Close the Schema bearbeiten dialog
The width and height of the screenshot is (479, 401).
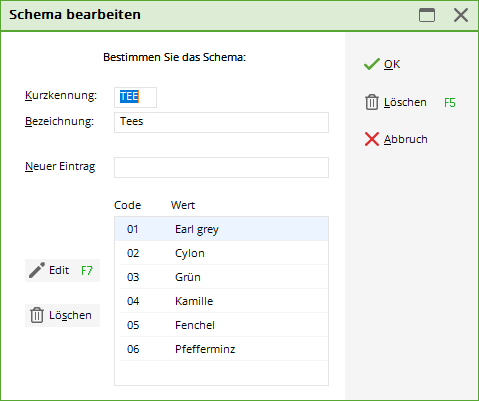tap(461, 15)
